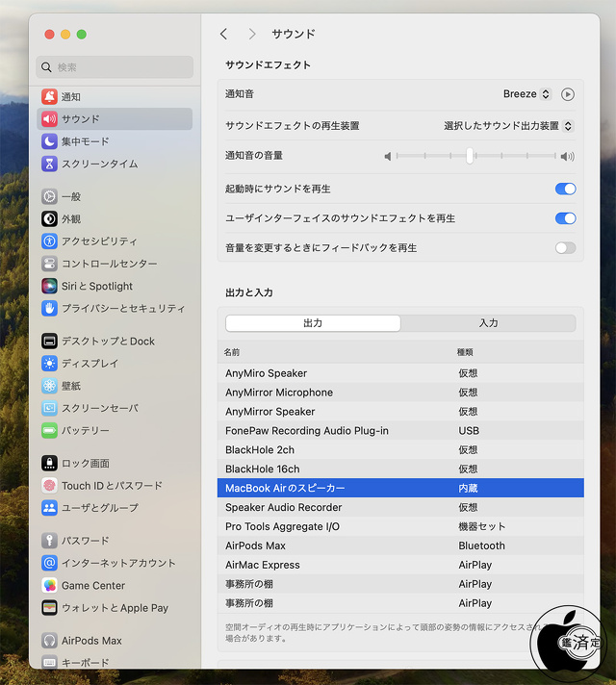This screenshot has height=685, width=616.
Task: Open the ユーザとグループ people icon
Action: pos(49,508)
